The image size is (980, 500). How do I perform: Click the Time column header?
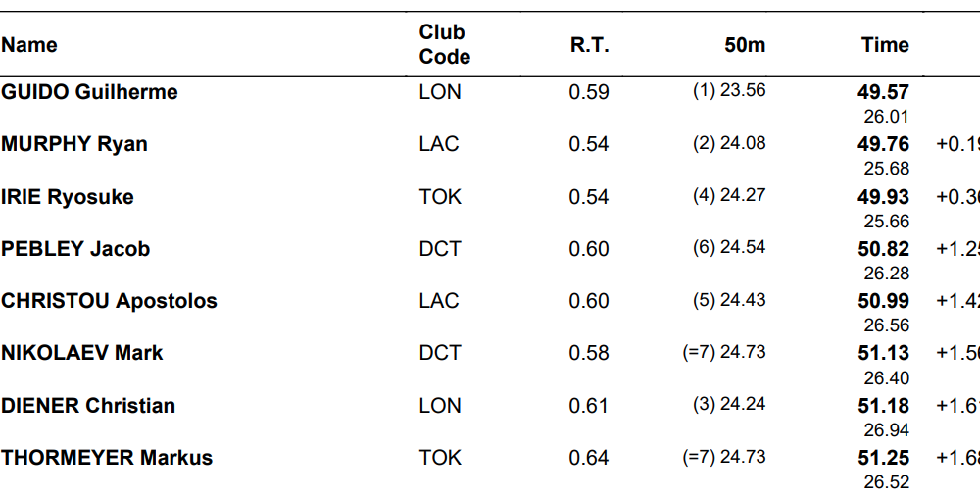(x=885, y=45)
